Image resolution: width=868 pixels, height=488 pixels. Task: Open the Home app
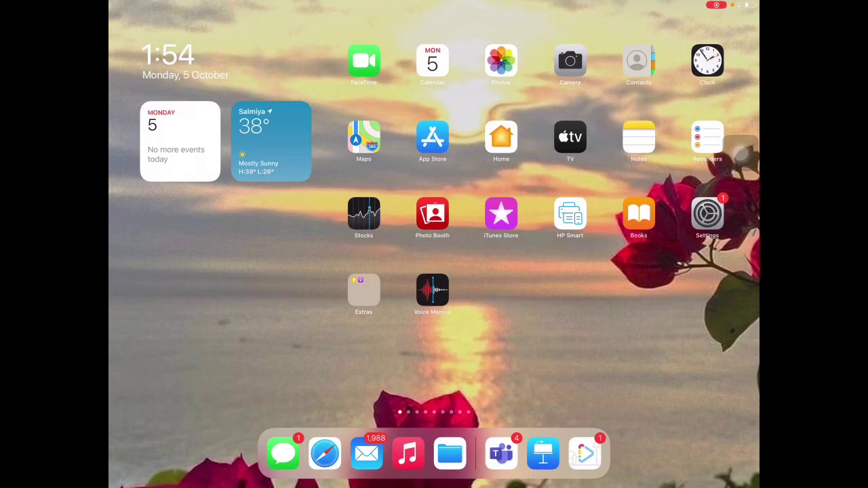pos(501,138)
